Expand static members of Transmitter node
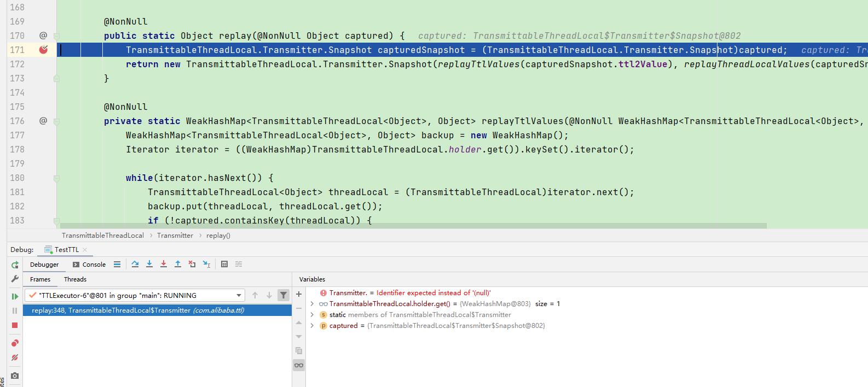The height and width of the screenshot is (387, 868). tap(312, 315)
